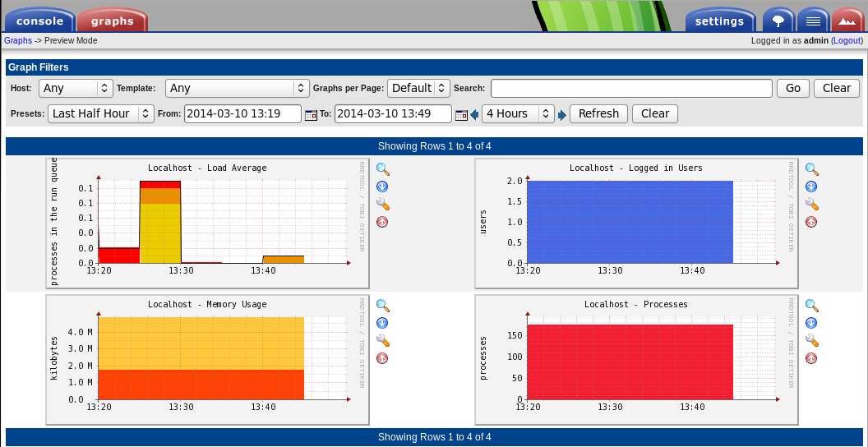Image resolution: width=868 pixels, height=447 pixels.
Task: Export Logged in Users graph via blue download icon
Action: [x=811, y=187]
